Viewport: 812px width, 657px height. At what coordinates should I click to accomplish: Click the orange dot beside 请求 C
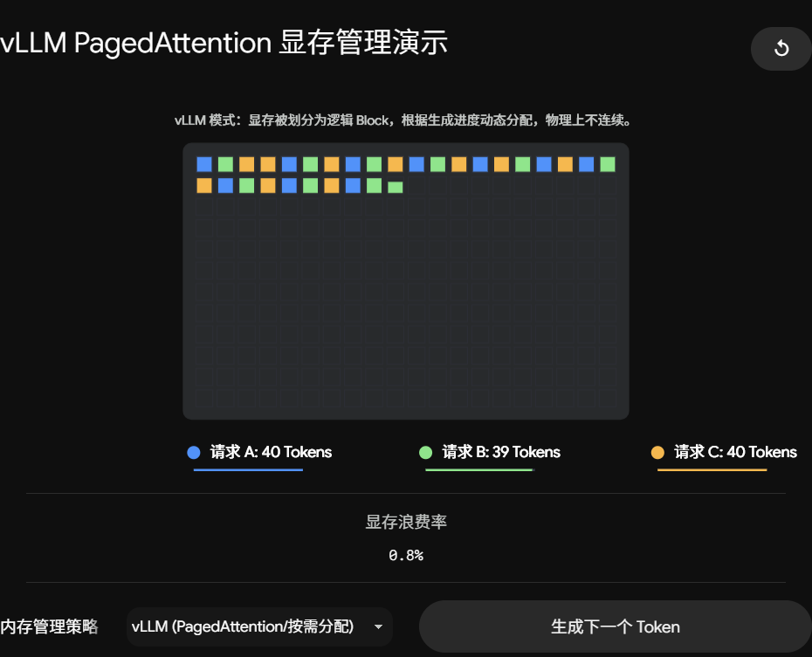(x=657, y=453)
